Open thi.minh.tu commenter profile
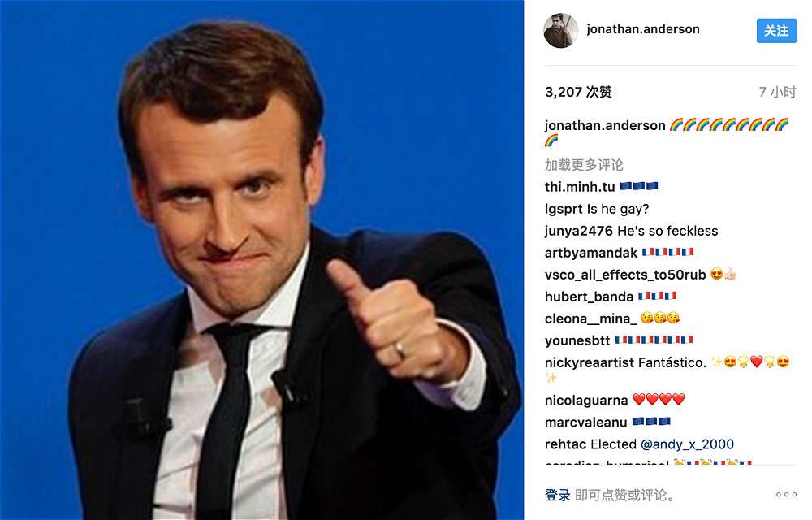This screenshot has height=520, width=812. pyautogui.click(x=580, y=186)
